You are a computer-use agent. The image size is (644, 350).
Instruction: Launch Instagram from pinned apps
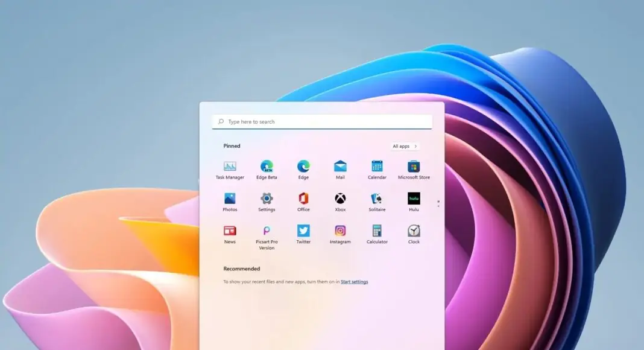(340, 231)
